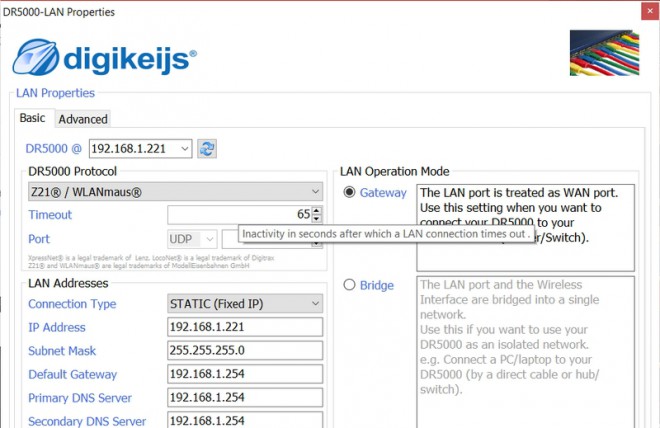660x428 pixels.
Task: Select the Bridge radio button
Action: pos(349,285)
